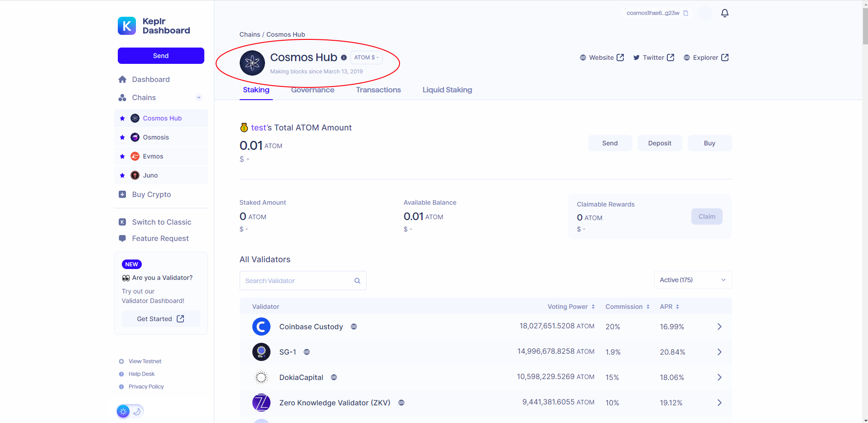868x423 pixels.
Task: Switch to the Transactions tab
Action: coord(378,90)
